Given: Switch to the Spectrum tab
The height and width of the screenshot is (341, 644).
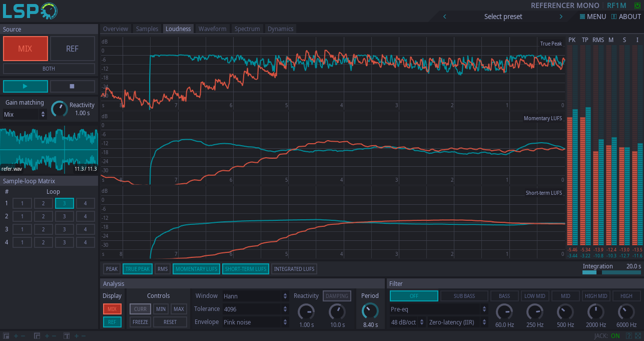Looking at the screenshot, I should [x=247, y=29].
